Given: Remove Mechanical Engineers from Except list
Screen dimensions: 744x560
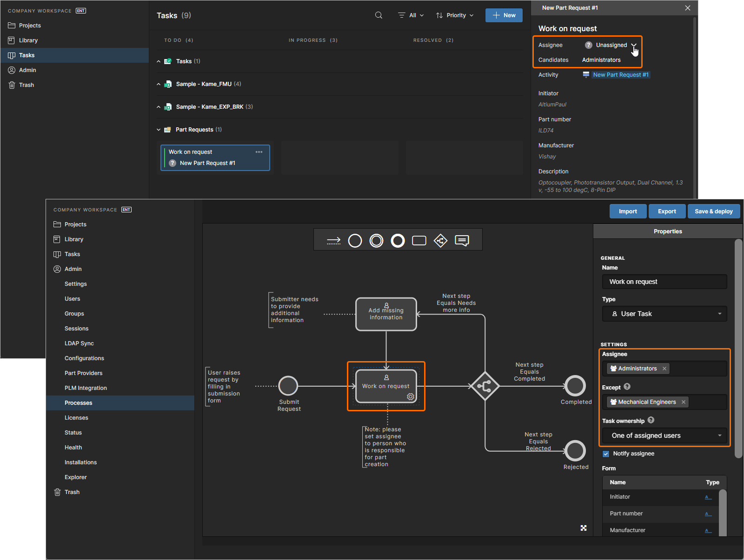Looking at the screenshot, I should pos(684,402).
